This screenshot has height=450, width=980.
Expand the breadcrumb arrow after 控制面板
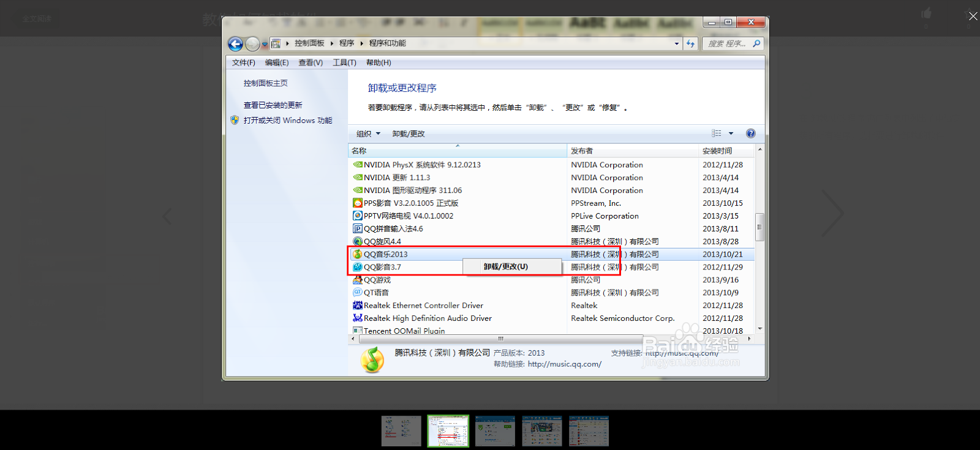pyautogui.click(x=331, y=43)
